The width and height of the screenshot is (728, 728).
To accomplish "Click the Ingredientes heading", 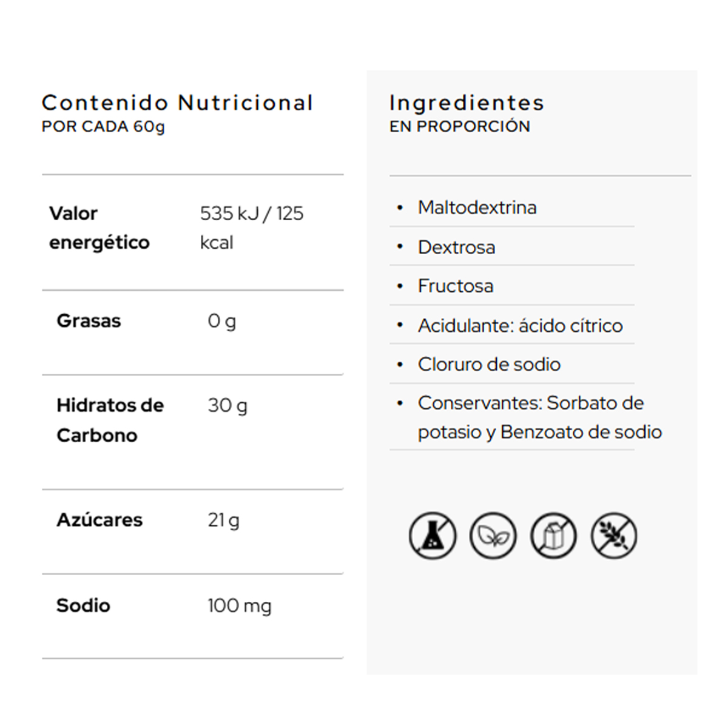I will pyautogui.click(x=467, y=103).
